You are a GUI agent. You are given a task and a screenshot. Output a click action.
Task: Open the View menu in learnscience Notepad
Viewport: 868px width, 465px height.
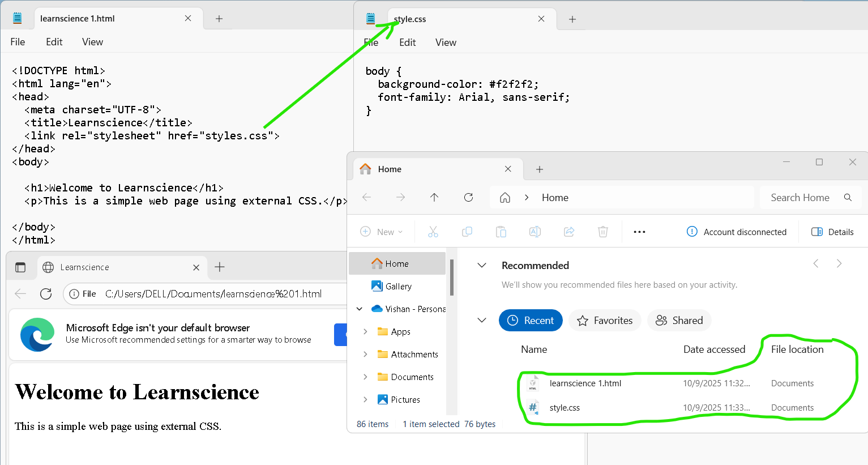coord(92,42)
